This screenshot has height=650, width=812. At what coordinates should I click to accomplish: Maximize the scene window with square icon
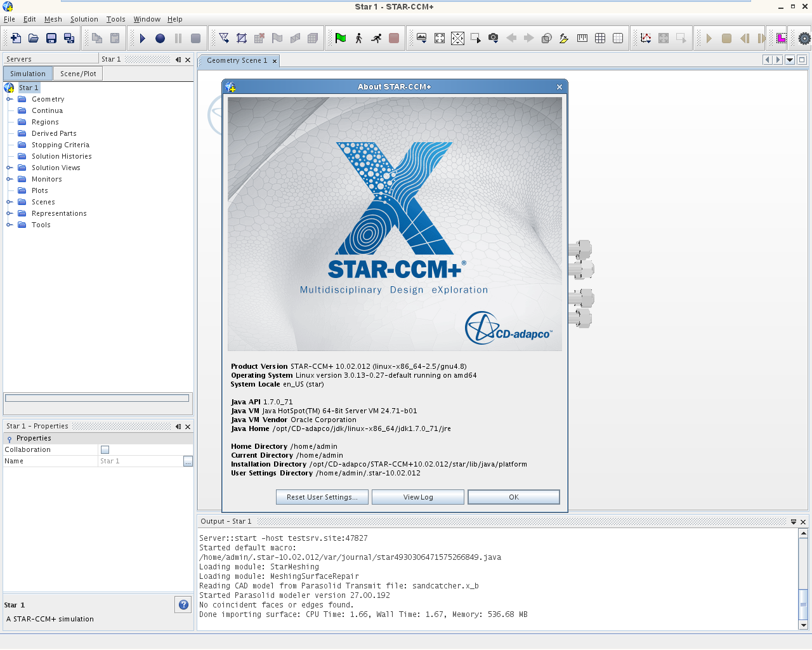[802, 60]
